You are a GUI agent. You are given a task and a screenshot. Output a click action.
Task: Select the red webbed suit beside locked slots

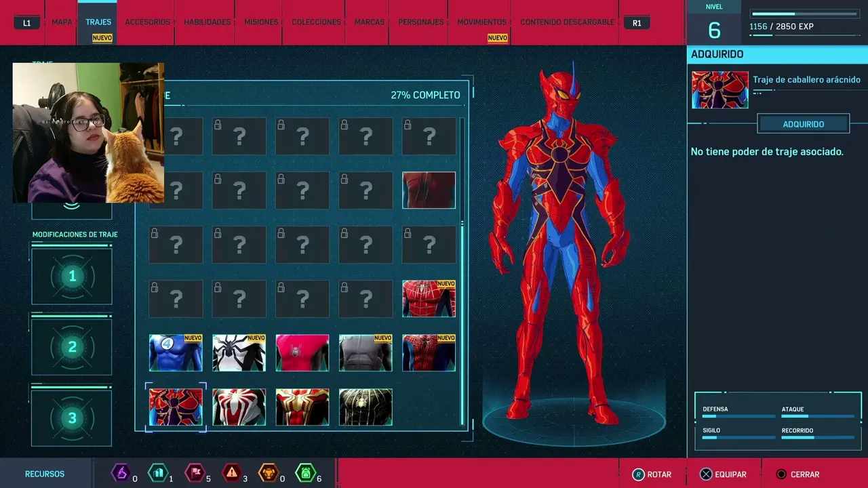point(429,298)
